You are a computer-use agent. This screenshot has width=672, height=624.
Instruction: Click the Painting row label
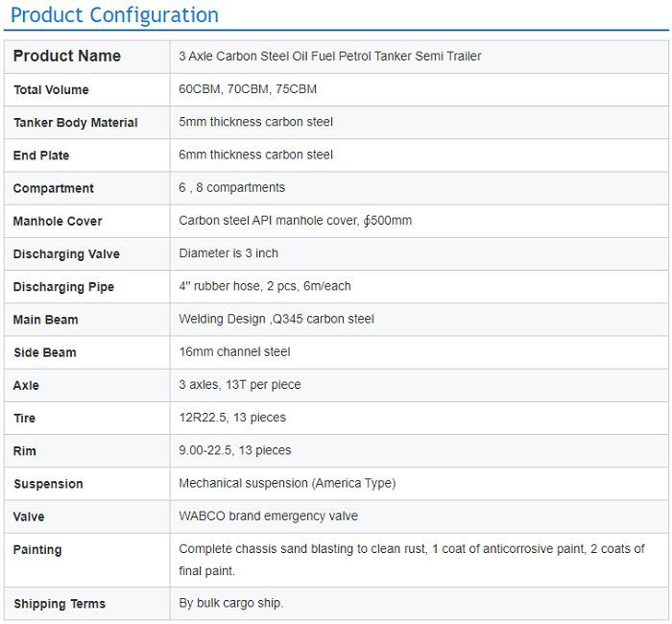tap(37, 550)
